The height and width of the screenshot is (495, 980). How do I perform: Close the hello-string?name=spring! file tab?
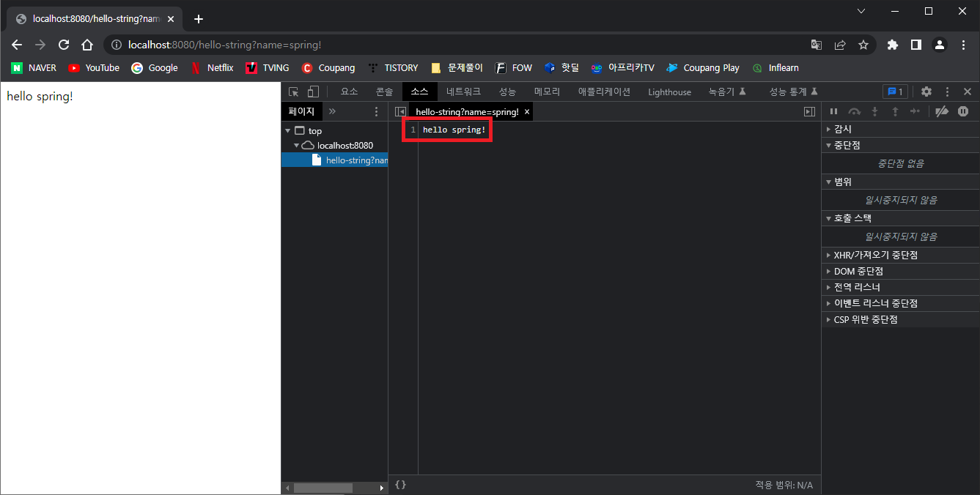tap(527, 112)
